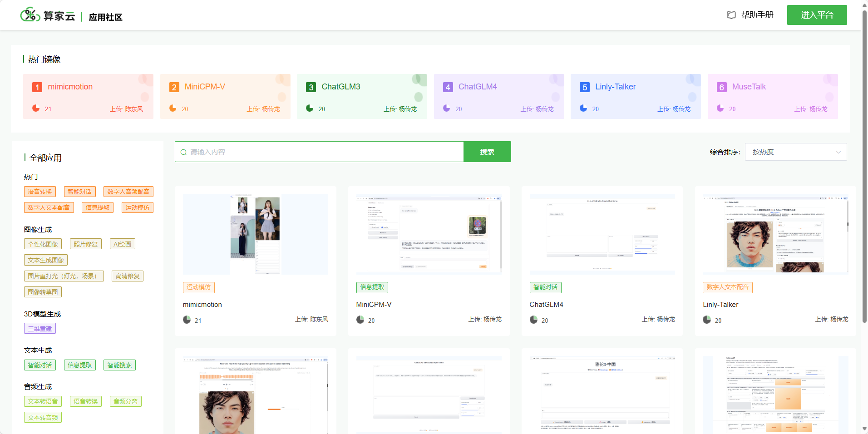Select the 智能搜索 tag
Screen dimensions: 868x434
pyautogui.click(x=120, y=365)
